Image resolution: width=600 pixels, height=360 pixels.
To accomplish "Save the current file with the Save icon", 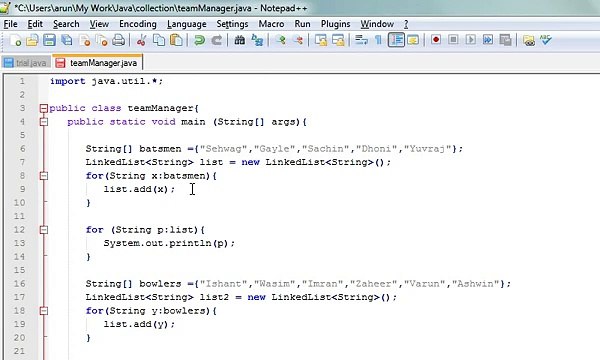I will [49, 40].
